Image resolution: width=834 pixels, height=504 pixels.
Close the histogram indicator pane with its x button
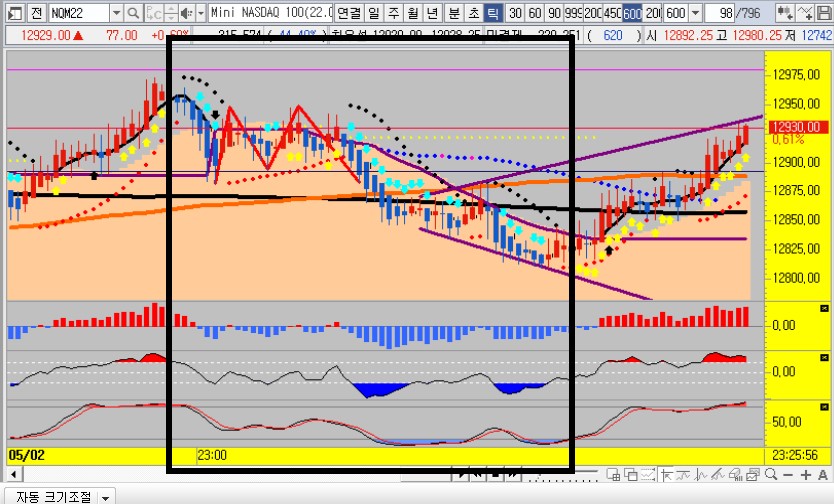pyautogui.click(x=824, y=308)
